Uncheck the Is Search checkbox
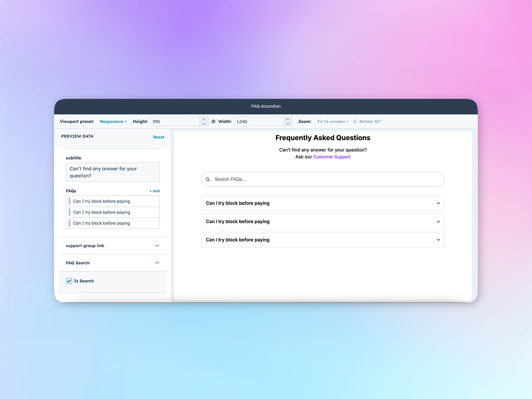This screenshot has height=399, width=532. click(x=69, y=281)
